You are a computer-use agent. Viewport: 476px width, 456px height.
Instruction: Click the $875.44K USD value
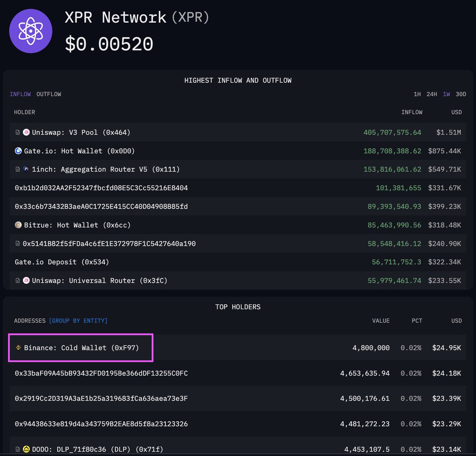445,151
